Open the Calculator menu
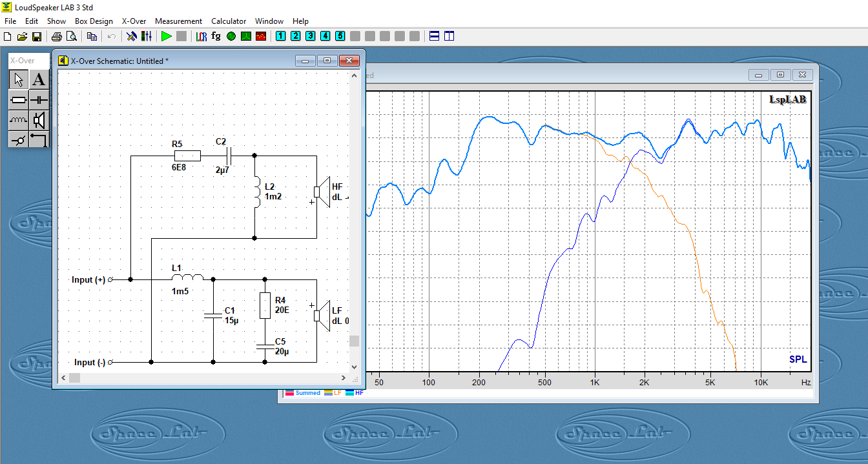Screen dimensions: 868x464 [229, 21]
